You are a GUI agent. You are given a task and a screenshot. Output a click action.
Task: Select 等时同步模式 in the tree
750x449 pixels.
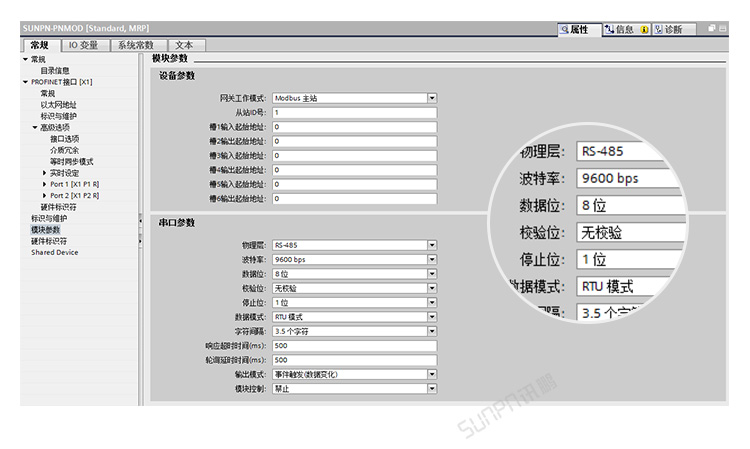tap(72, 162)
